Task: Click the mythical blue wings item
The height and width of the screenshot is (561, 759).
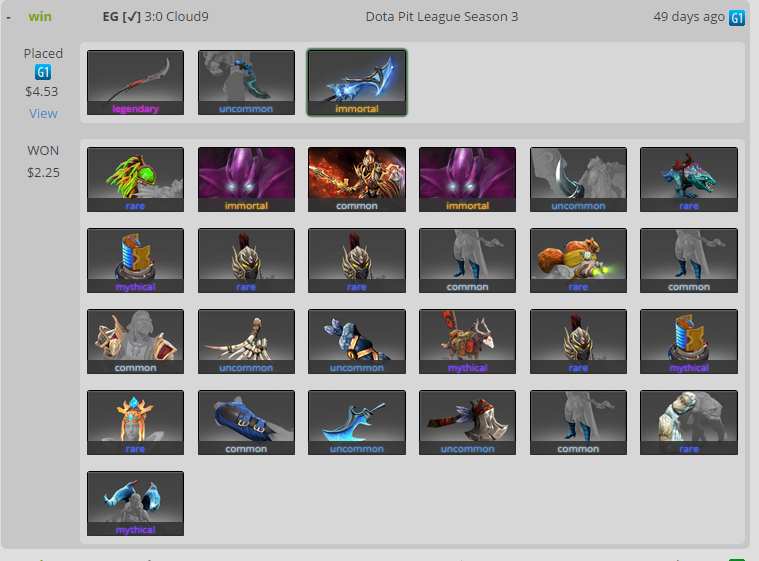Action: click(136, 503)
